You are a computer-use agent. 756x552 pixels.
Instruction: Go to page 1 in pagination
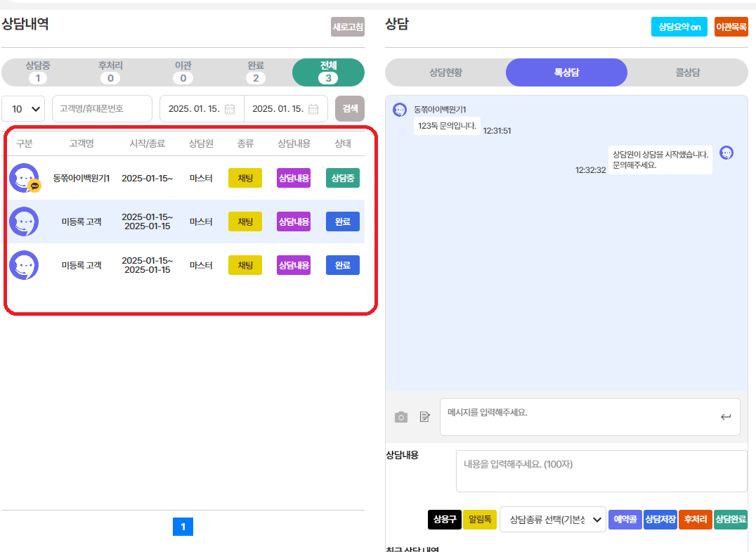point(183,527)
